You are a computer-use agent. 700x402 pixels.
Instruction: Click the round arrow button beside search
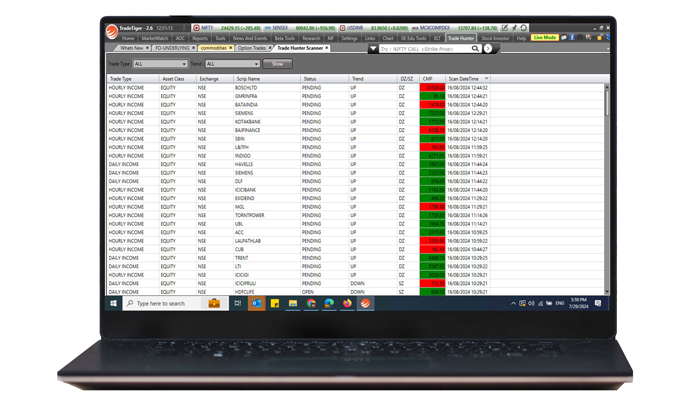pos(488,48)
